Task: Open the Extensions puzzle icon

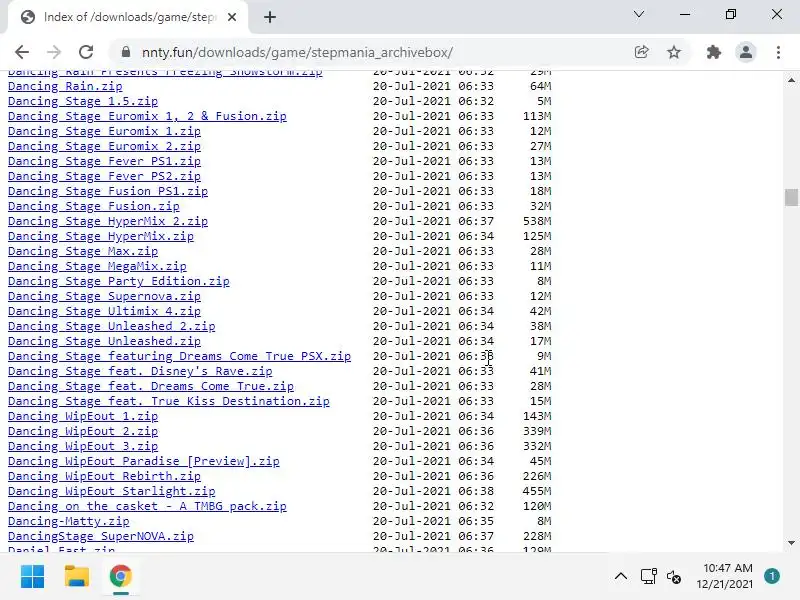Action: [x=713, y=52]
